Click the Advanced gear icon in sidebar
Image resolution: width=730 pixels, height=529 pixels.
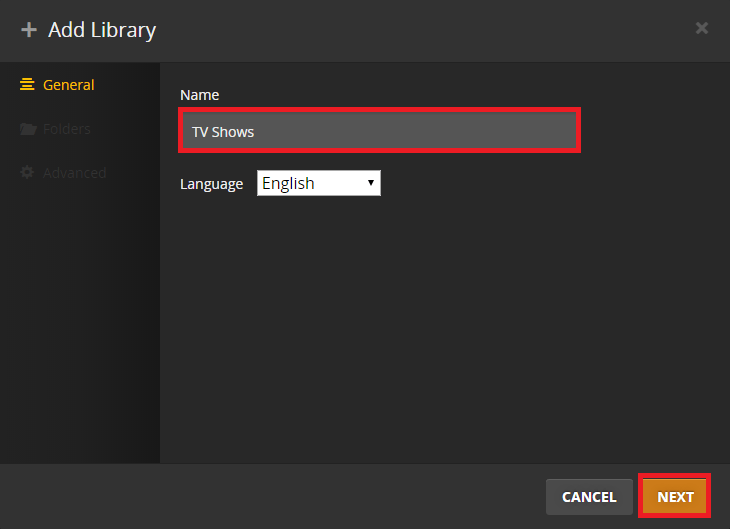27,173
